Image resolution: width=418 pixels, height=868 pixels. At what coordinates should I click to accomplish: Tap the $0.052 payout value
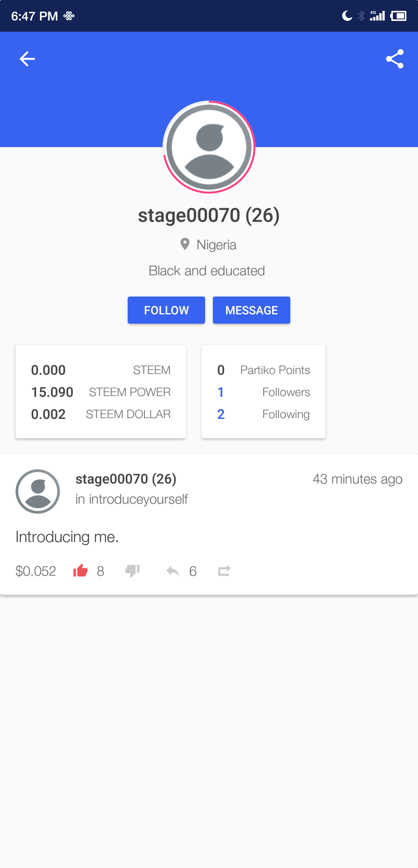coord(36,571)
